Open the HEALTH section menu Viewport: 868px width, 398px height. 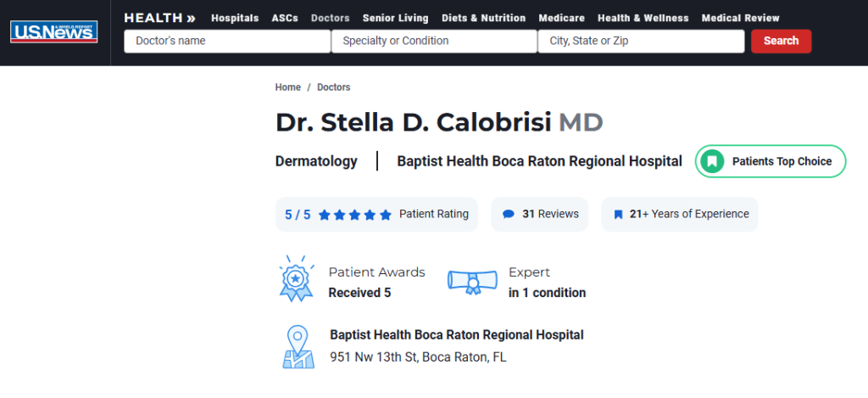click(159, 18)
